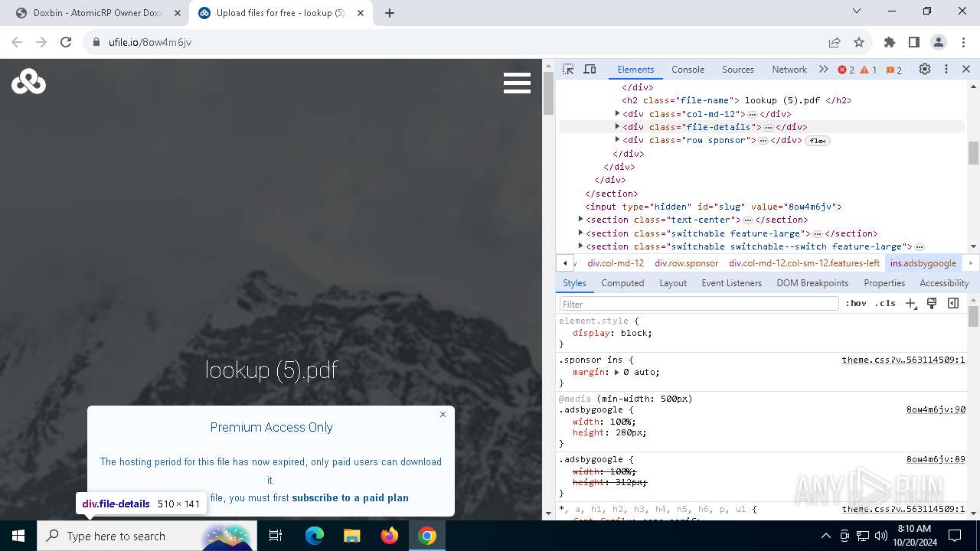Expand section switchable feature-large node
This screenshot has height=551, width=980.
(580, 233)
